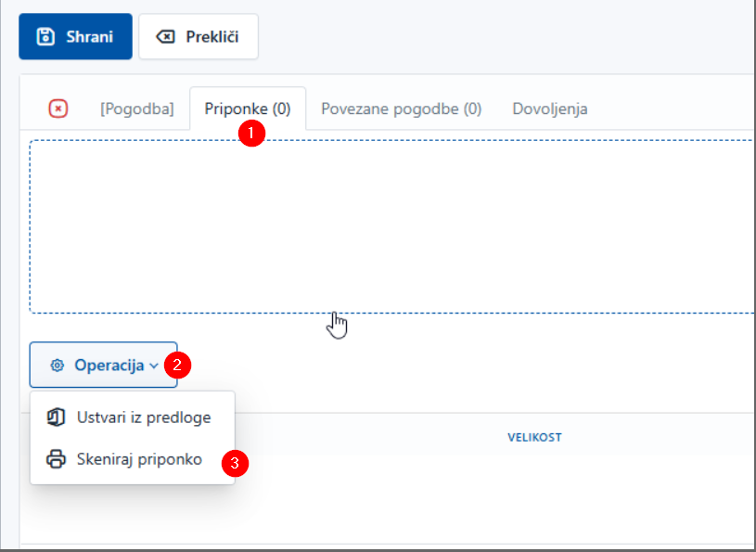This screenshot has height=552, width=756.
Task: Click the red X square icon
Action: point(58,109)
